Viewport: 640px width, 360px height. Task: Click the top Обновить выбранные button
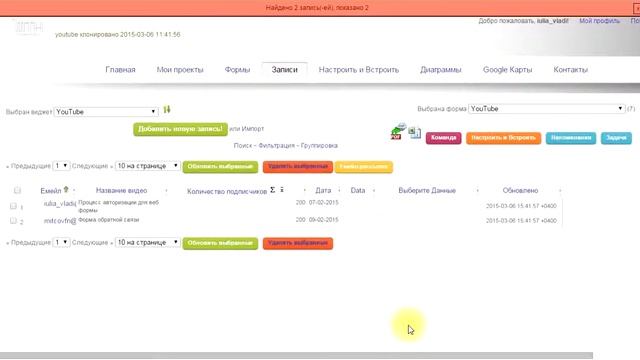pyautogui.click(x=220, y=167)
